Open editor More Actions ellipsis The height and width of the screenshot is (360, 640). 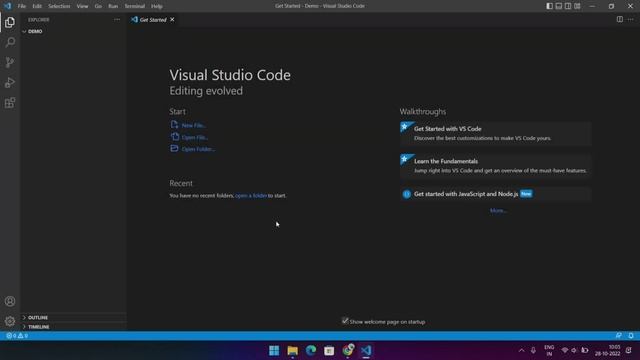[x=631, y=19]
